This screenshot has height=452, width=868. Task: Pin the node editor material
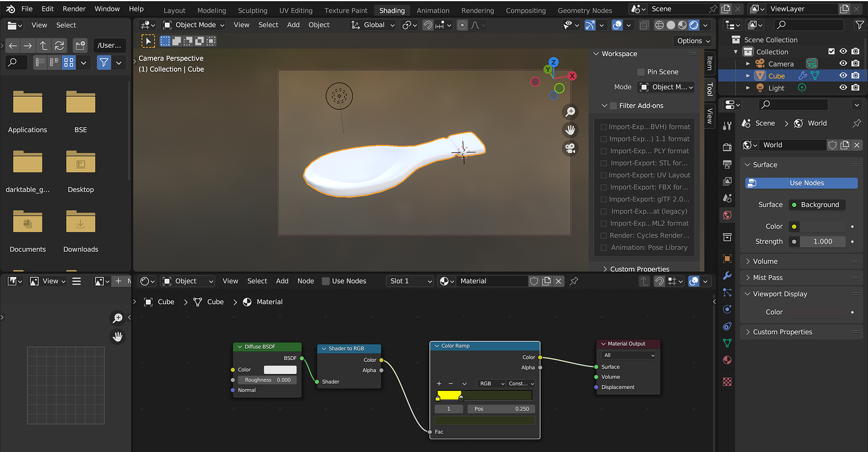pos(574,281)
